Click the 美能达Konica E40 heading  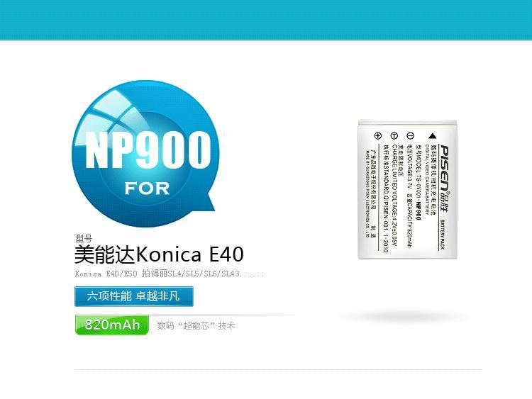(159, 254)
